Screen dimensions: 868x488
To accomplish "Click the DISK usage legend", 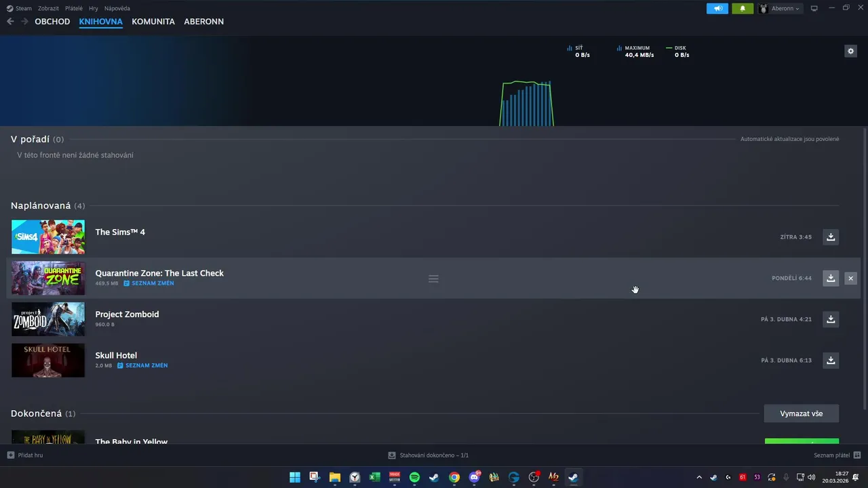I will coord(677,52).
